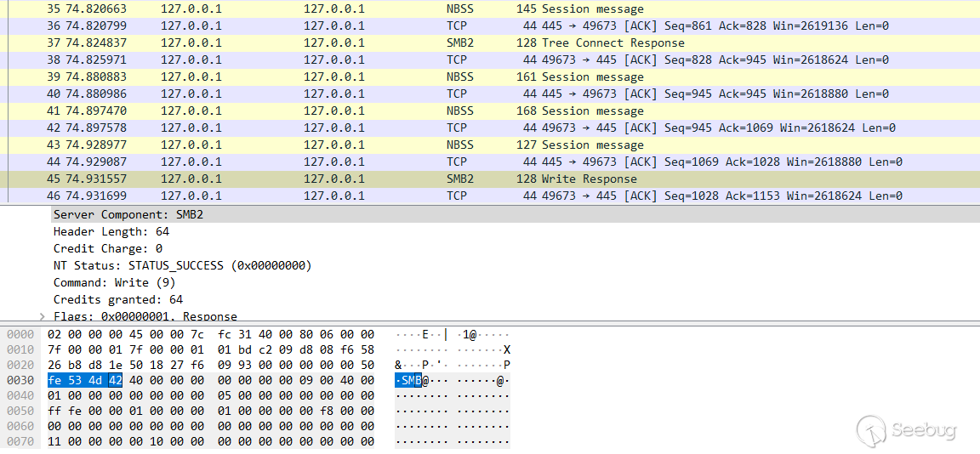This screenshot has height=454, width=980.
Task: Select the Credits granted: 64 field
Action: coord(118,299)
